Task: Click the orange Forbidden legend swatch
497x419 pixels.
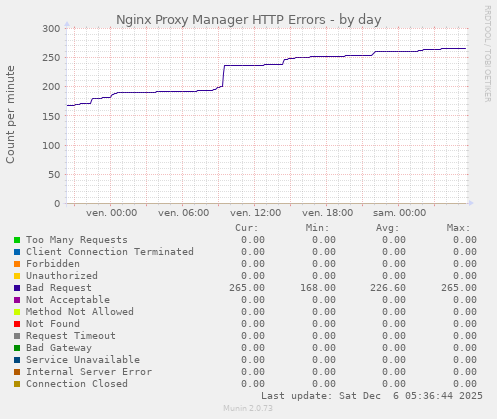Action: pos(17,264)
